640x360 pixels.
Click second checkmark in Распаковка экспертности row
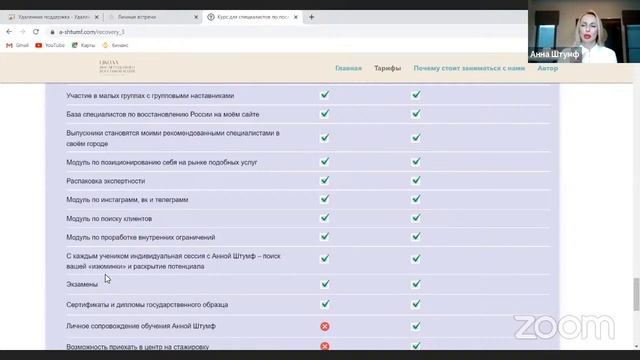click(x=416, y=180)
